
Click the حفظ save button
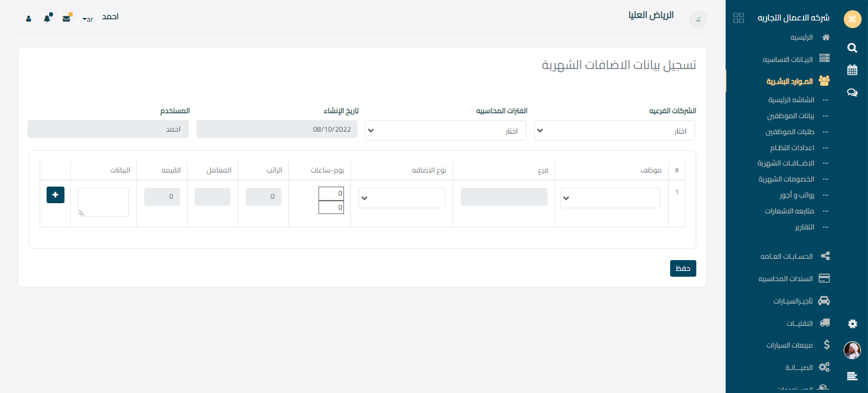tap(683, 268)
